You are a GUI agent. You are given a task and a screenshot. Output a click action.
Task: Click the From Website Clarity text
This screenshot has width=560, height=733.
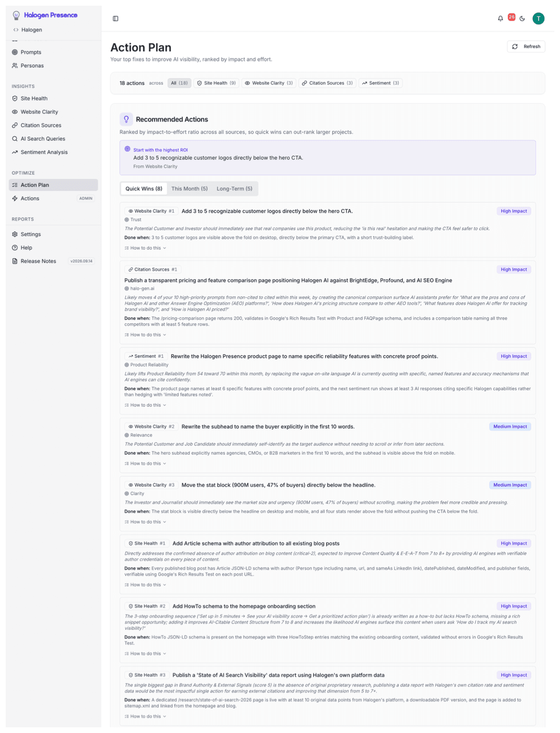tap(155, 167)
